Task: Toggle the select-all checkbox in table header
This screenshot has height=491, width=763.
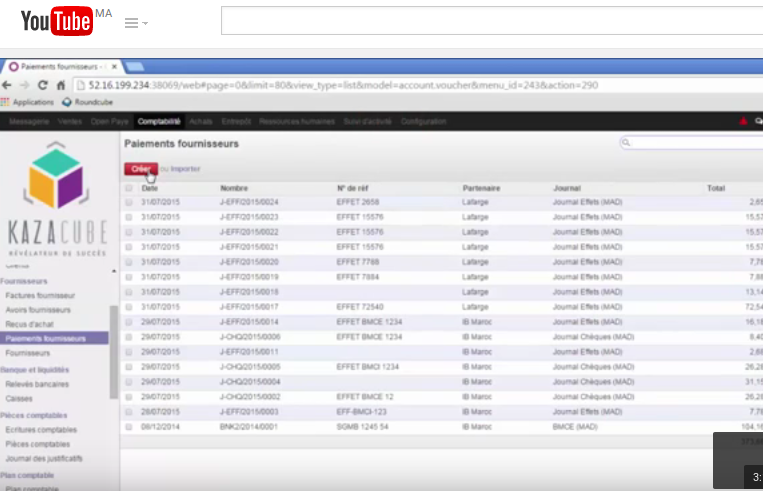Action: point(128,188)
